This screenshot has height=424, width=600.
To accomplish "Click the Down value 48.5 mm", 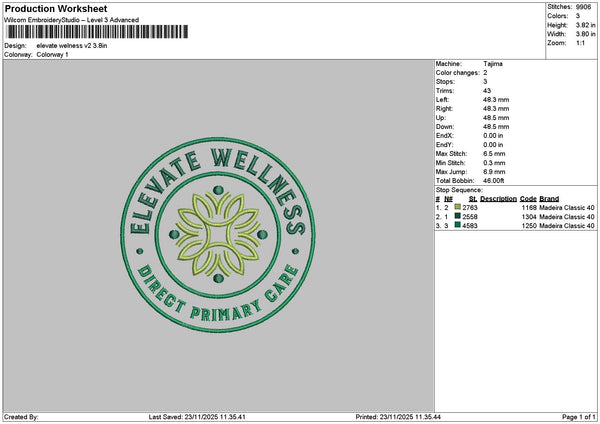I will (x=496, y=127).
